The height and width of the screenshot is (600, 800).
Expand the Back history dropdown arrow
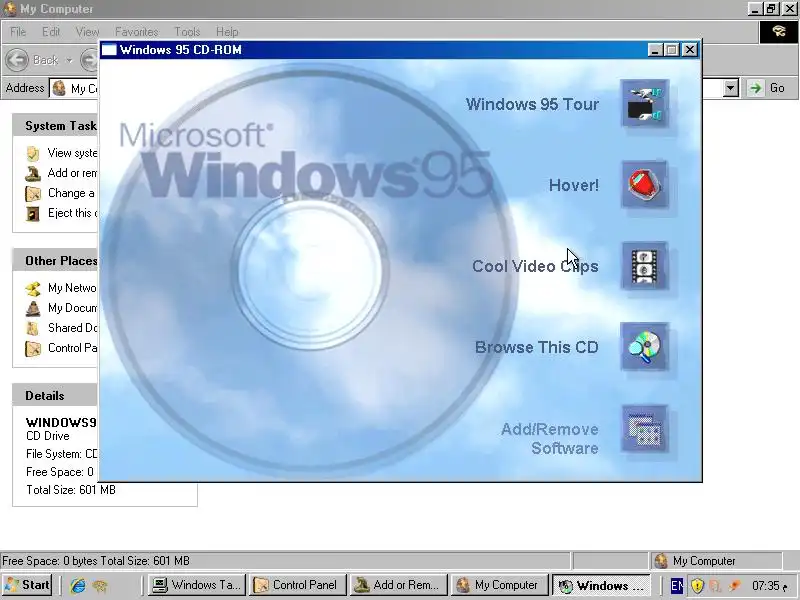coord(69,60)
